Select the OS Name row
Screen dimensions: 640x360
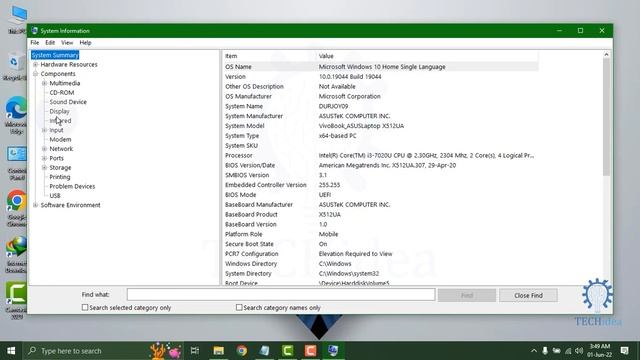click(x=380, y=67)
